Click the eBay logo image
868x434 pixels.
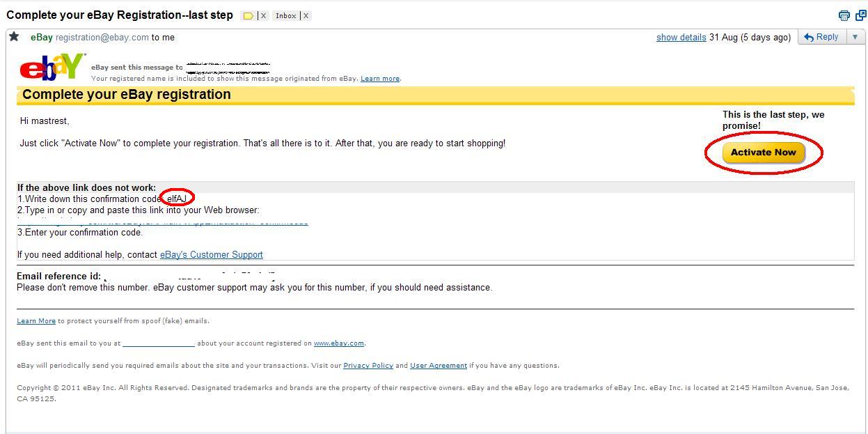(x=53, y=68)
